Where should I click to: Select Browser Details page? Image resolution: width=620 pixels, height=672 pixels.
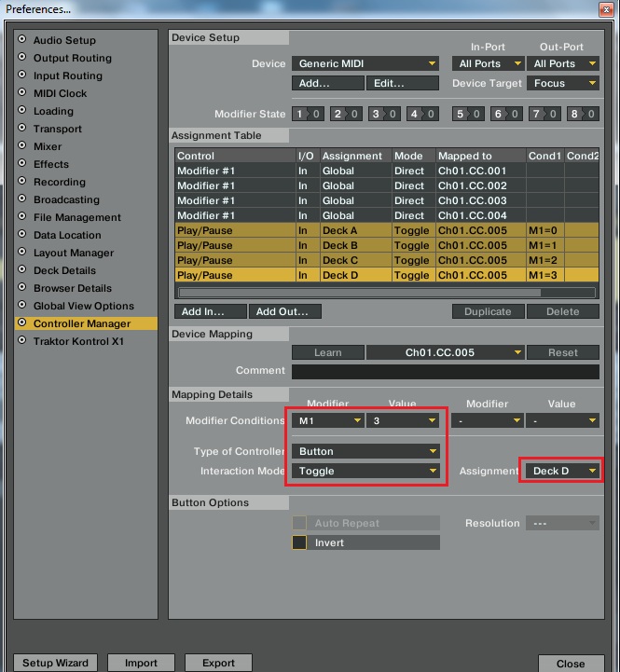click(x=73, y=288)
